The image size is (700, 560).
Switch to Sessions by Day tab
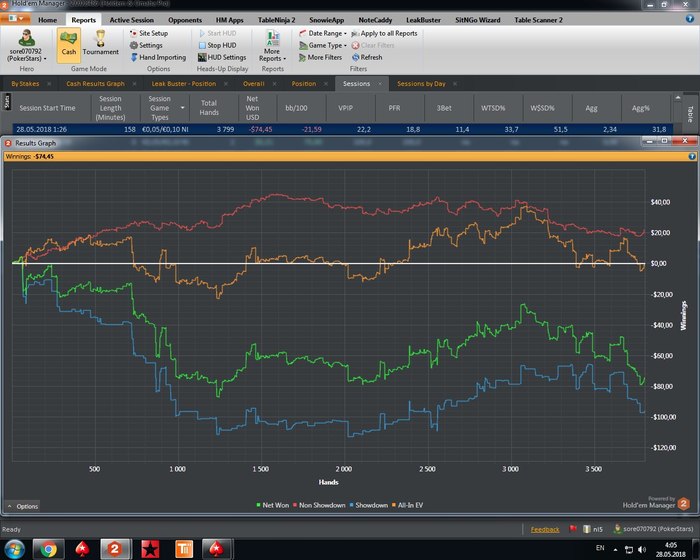(x=421, y=84)
